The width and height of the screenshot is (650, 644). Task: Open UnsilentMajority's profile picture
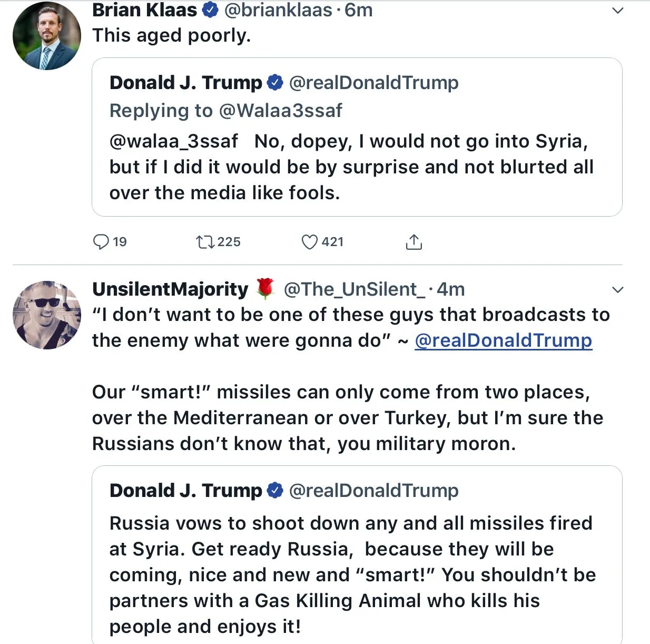[x=47, y=315]
